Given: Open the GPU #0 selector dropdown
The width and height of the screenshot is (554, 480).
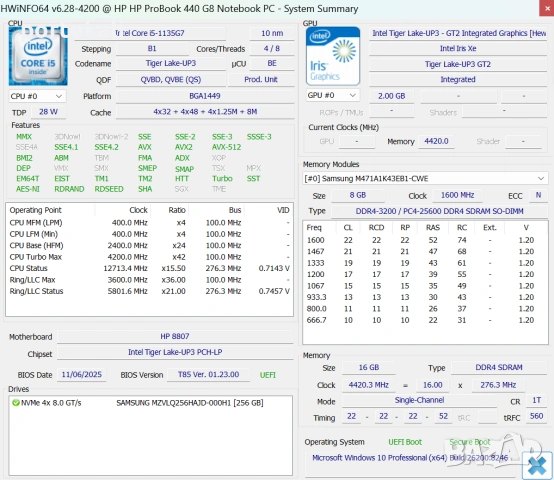Looking at the screenshot, I should [332, 95].
